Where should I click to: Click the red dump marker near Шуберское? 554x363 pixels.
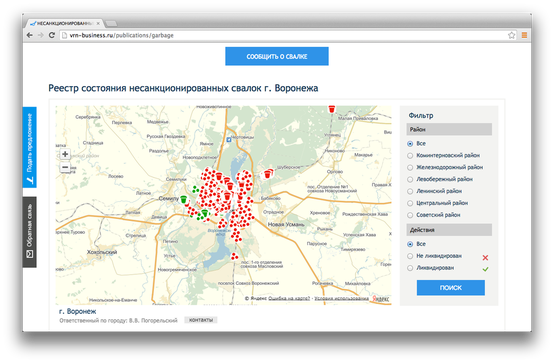tap(268, 174)
